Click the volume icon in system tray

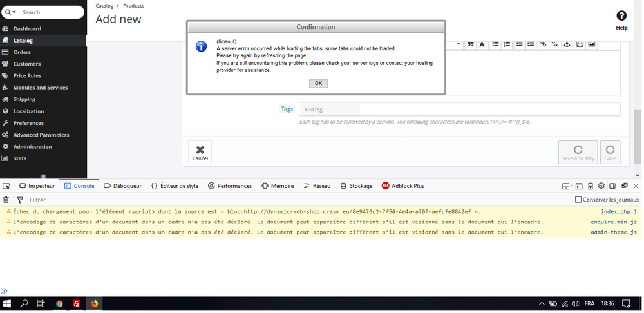point(575,304)
